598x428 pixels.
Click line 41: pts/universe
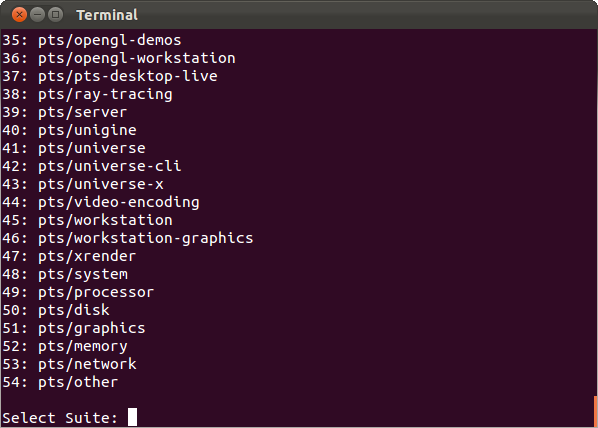click(74, 148)
